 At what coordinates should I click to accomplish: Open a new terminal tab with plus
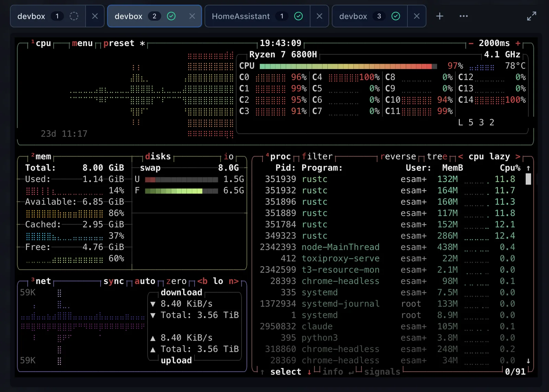440,16
